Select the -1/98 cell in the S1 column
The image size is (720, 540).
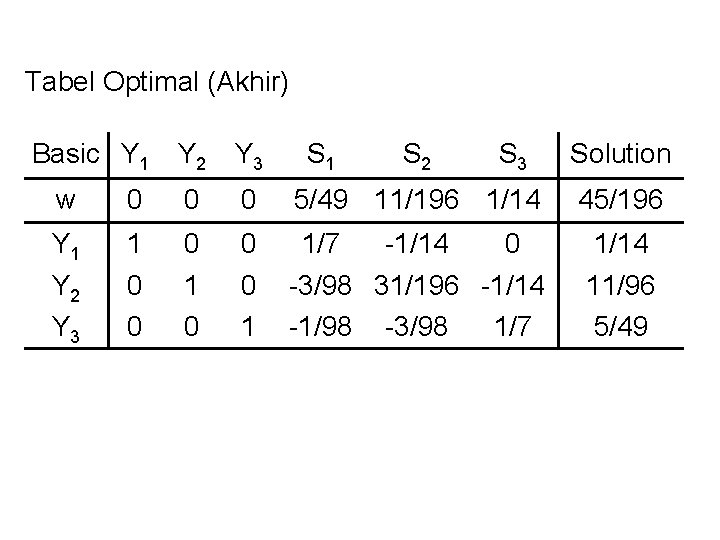(319, 328)
